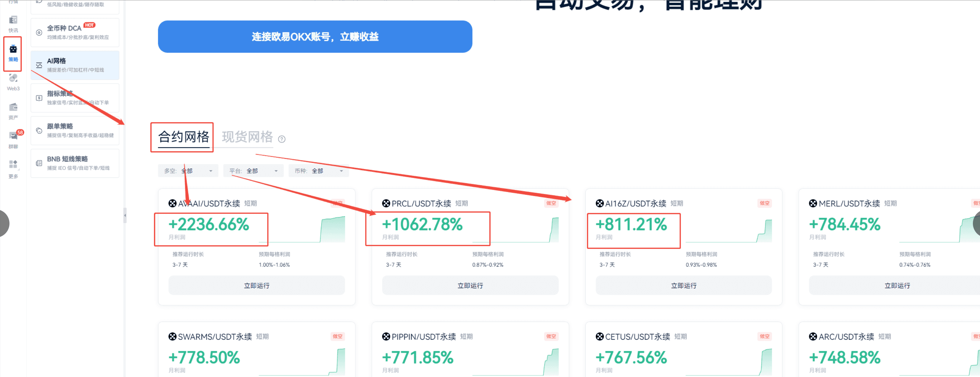Click the 做空 tag on CETUS/USDT card
This screenshot has height=377, width=980.
(765, 337)
